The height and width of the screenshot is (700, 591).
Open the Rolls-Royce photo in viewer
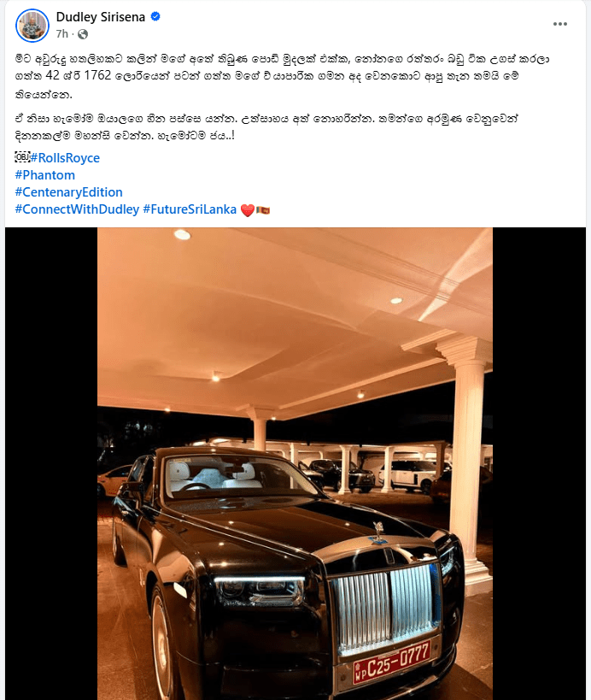tap(295, 463)
